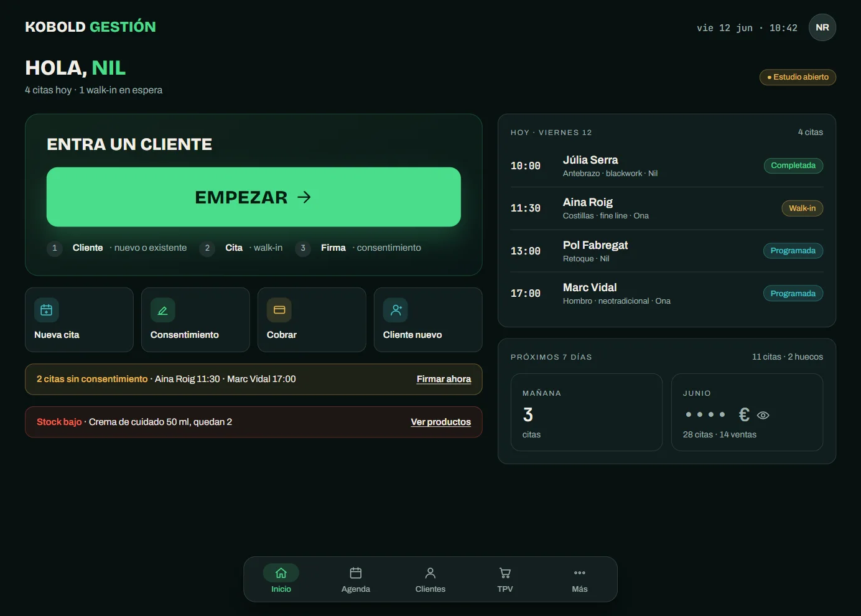Click Ver productos link
Screen dimensions: 861x616
click(x=441, y=422)
